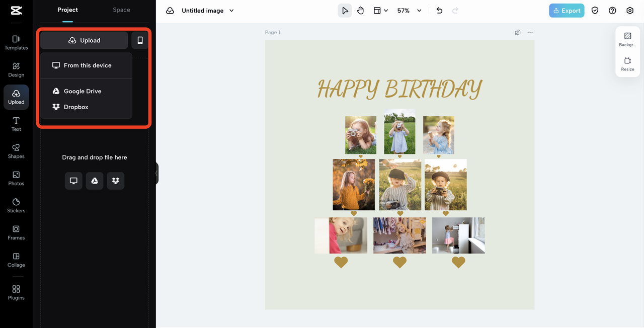Click the redo arrow

(455, 11)
